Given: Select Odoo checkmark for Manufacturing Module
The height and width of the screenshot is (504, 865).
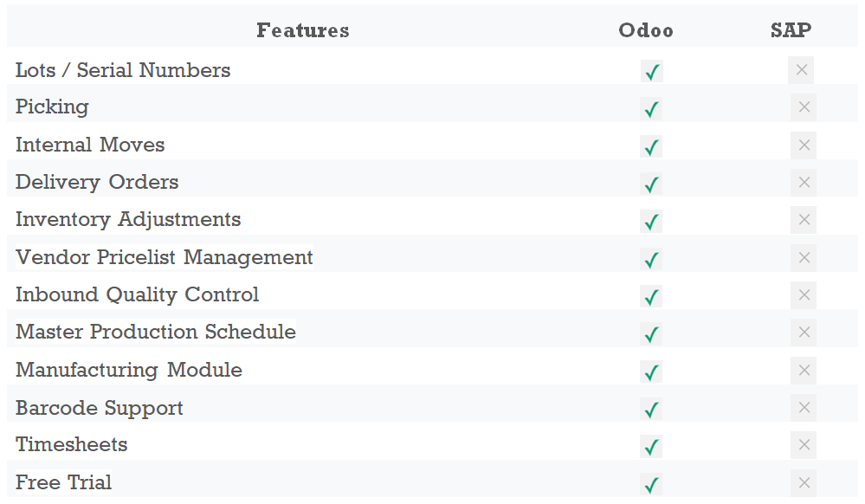Looking at the screenshot, I should 651,372.
